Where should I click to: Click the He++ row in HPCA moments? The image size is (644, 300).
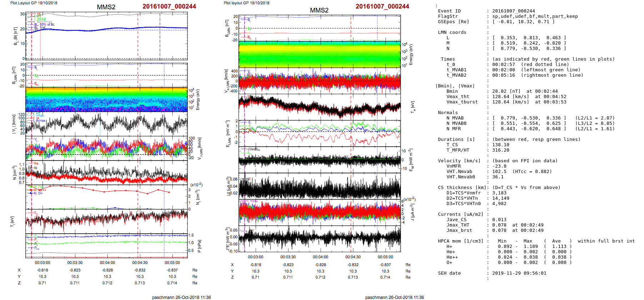click(x=452, y=257)
